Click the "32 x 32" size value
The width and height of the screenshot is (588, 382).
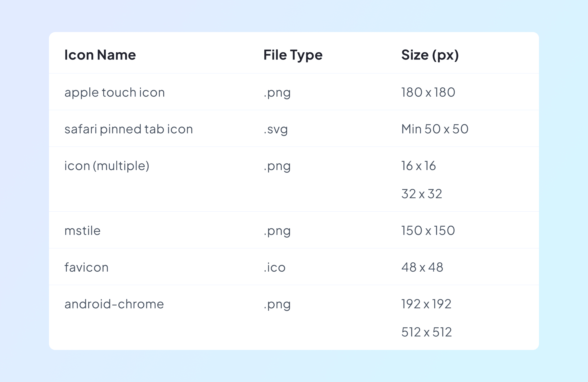click(x=421, y=194)
